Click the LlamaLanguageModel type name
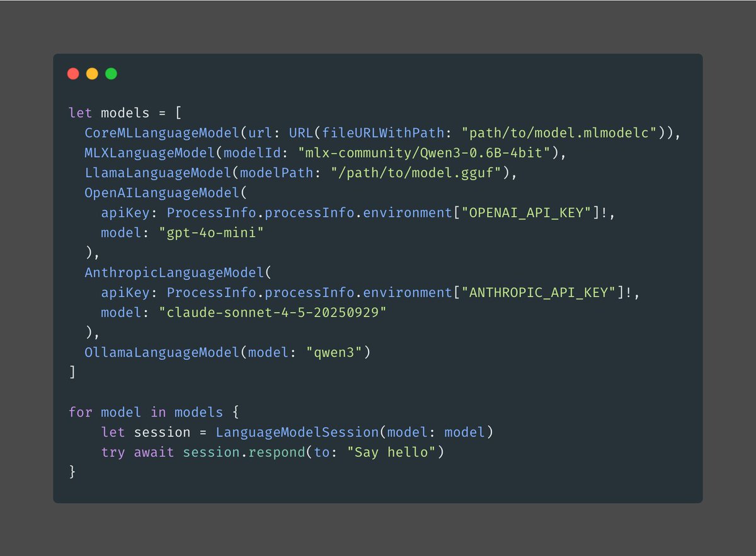756x556 pixels. tap(158, 173)
